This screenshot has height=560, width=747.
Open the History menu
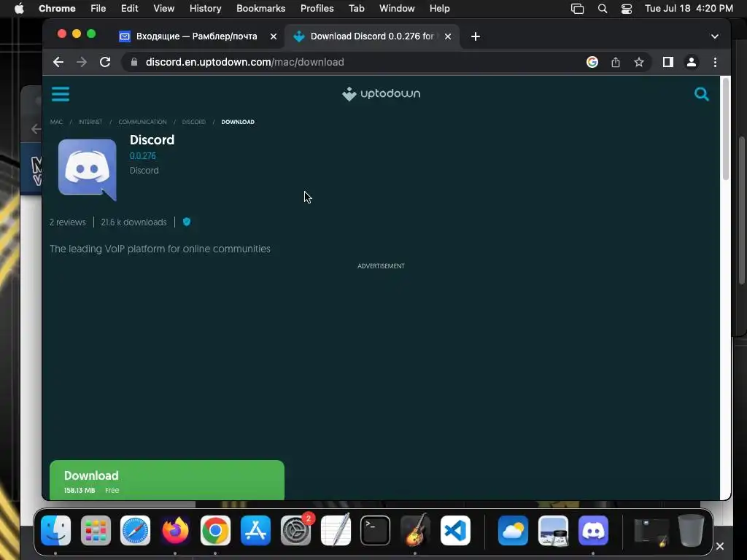(x=205, y=8)
